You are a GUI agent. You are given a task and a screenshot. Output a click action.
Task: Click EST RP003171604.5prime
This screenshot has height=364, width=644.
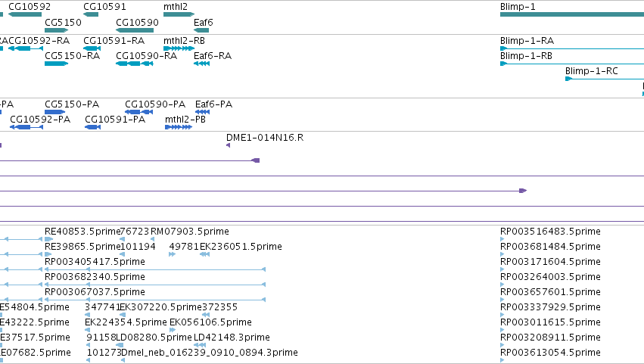tap(550, 262)
